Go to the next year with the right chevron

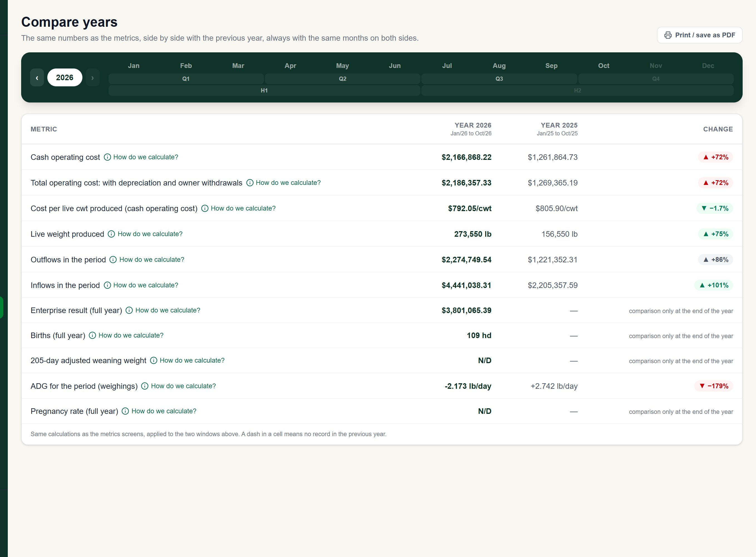(93, 77)
